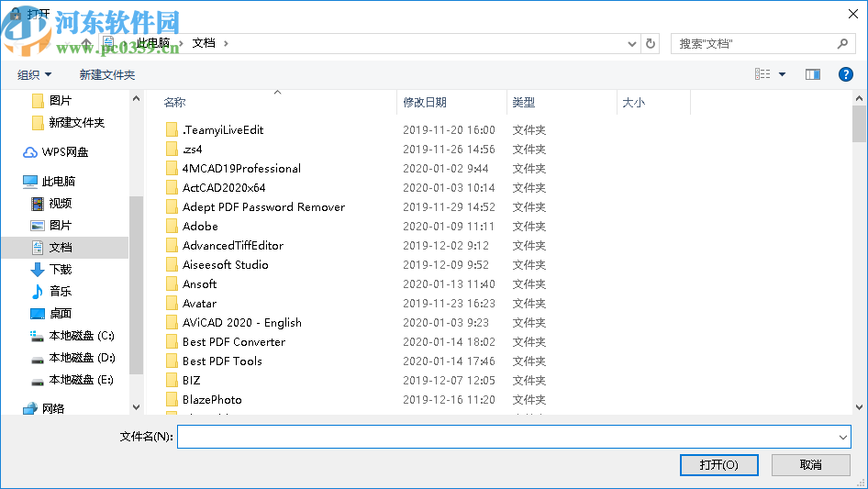Toggle the preview pane icon
Image resolution: width=868 pixels, height=489 pixels.
[x=813, y=74]
